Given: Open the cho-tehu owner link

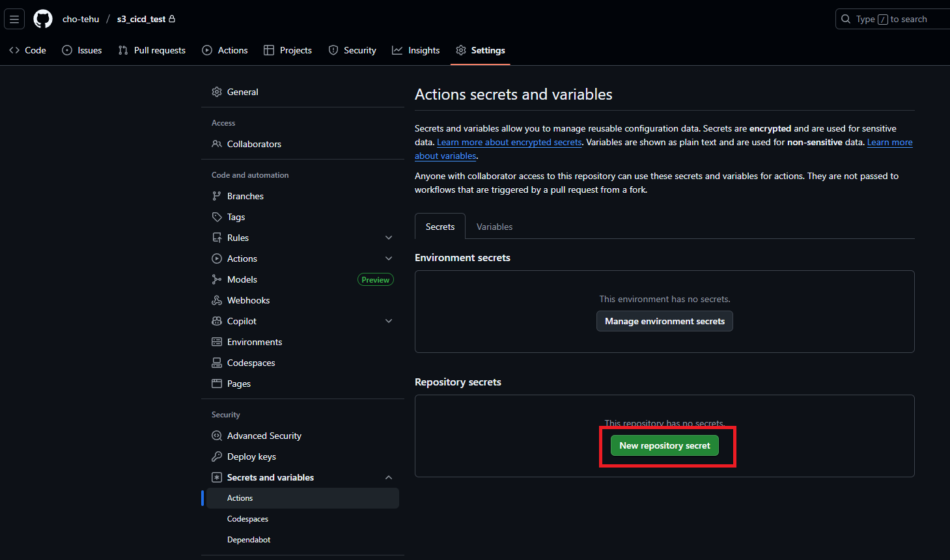Looking at the screenshot, I should click(81, 19).
